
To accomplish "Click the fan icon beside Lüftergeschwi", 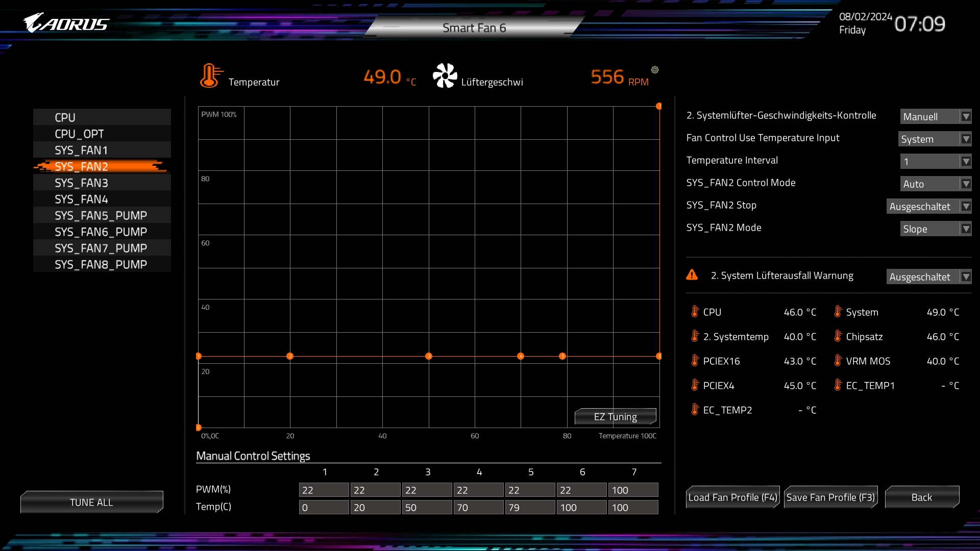I will point(445,76).
